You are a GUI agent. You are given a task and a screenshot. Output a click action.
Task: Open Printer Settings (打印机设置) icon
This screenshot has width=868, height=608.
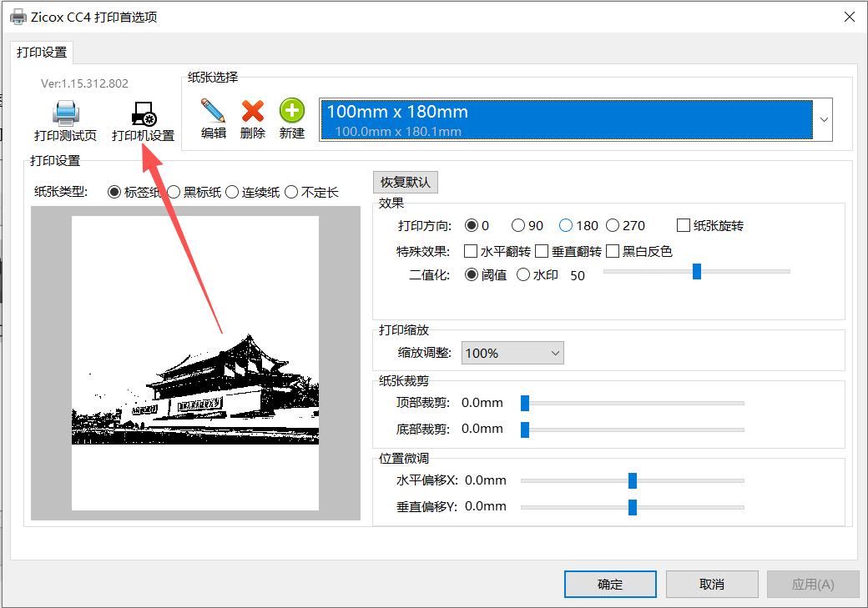(x=143, y=113)
